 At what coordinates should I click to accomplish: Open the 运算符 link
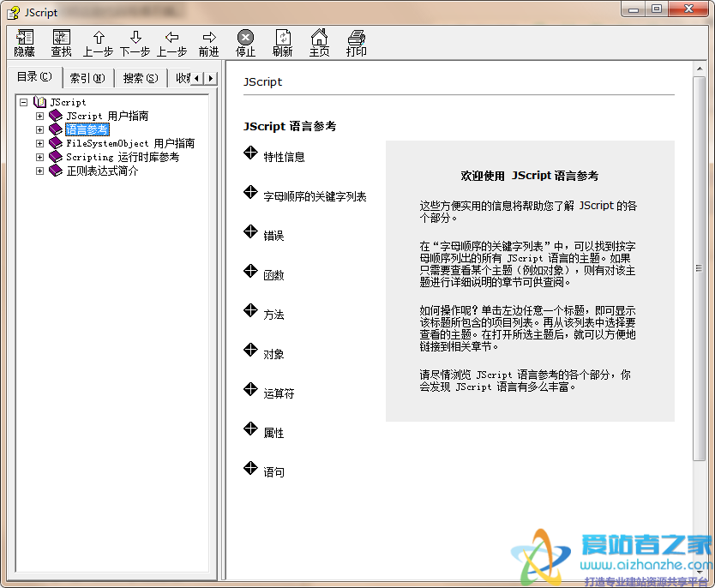point(279,393)
